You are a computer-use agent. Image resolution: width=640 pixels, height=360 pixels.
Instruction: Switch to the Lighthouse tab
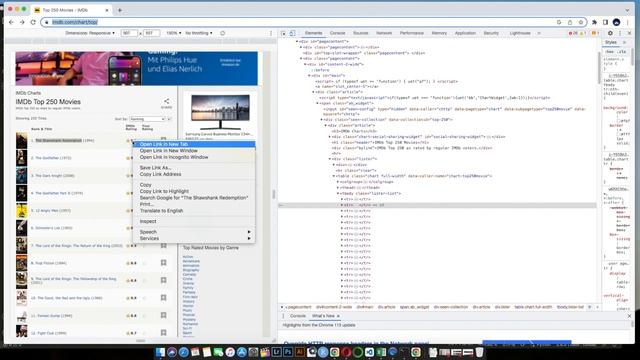pos(520,33)
